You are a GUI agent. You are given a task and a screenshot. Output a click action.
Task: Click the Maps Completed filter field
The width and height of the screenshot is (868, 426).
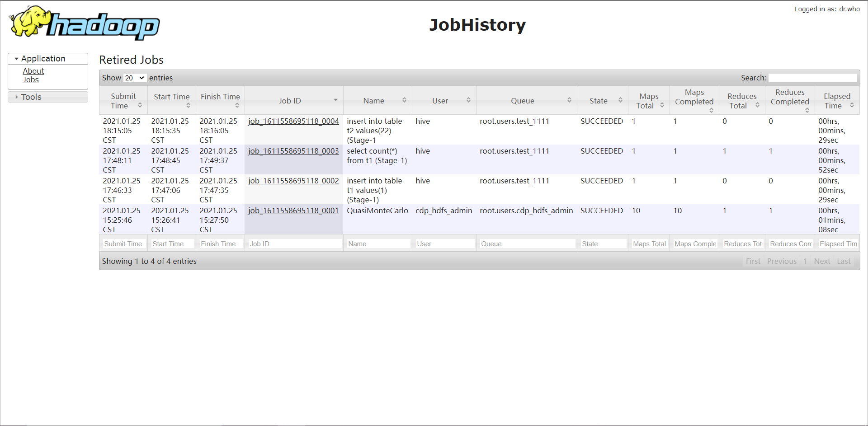pos(695,244)
